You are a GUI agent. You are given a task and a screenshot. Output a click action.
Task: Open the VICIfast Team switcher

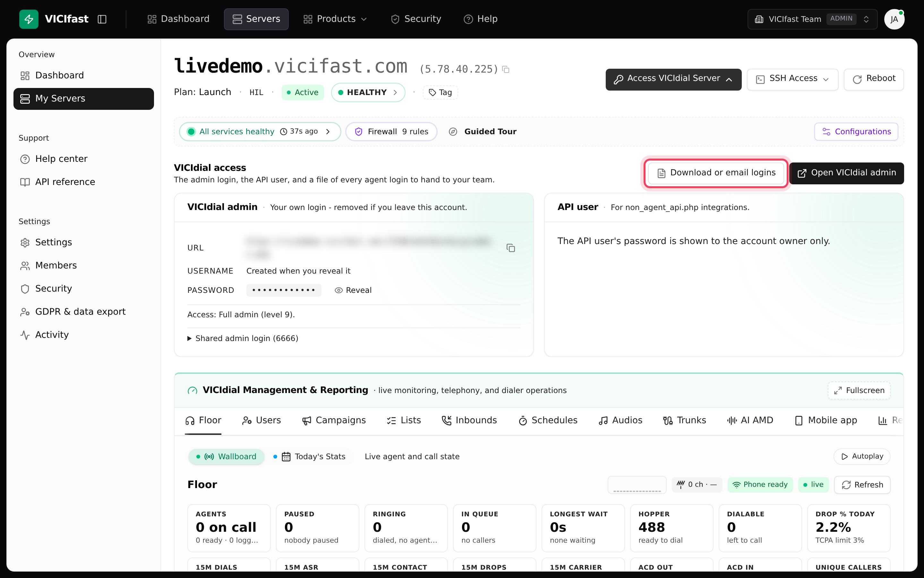812,19
